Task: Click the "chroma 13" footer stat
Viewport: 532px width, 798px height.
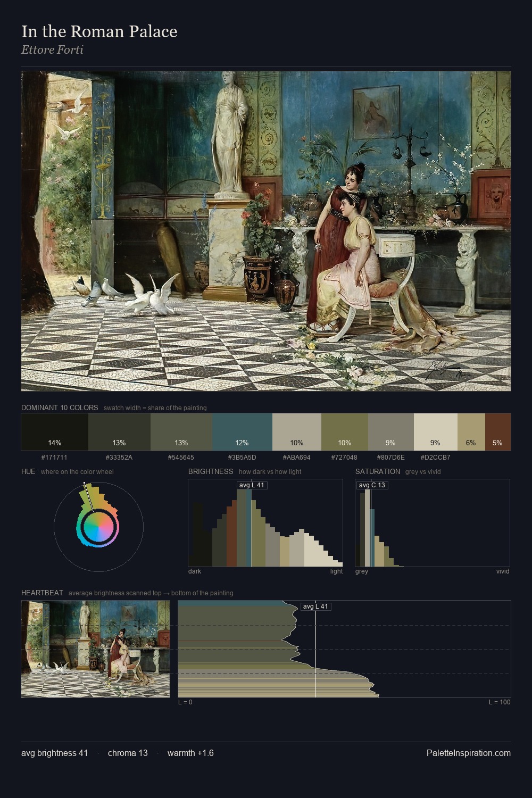Action: pyautogui.click(x=128, y=753)
